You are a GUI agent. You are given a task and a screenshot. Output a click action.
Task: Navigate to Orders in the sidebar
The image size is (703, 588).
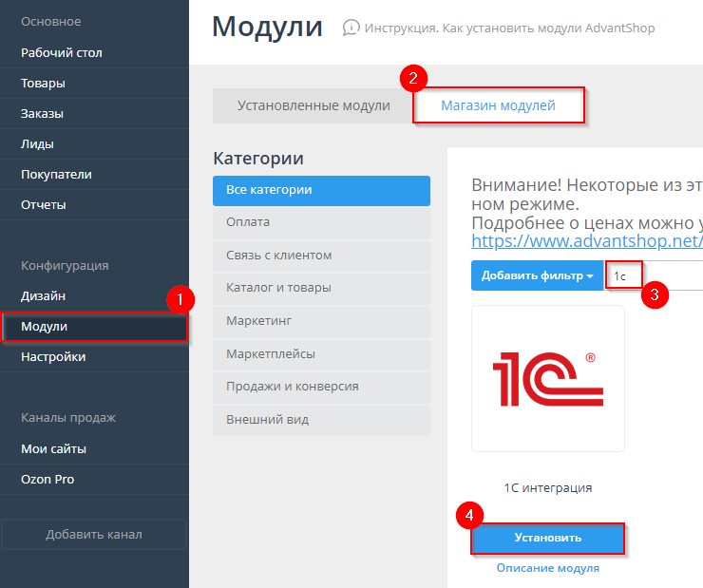point(43,114)
